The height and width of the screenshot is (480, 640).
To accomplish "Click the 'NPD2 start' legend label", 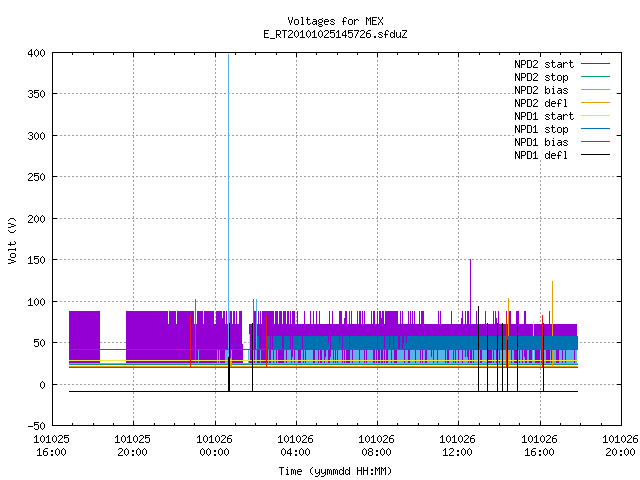I will point(544,64).
